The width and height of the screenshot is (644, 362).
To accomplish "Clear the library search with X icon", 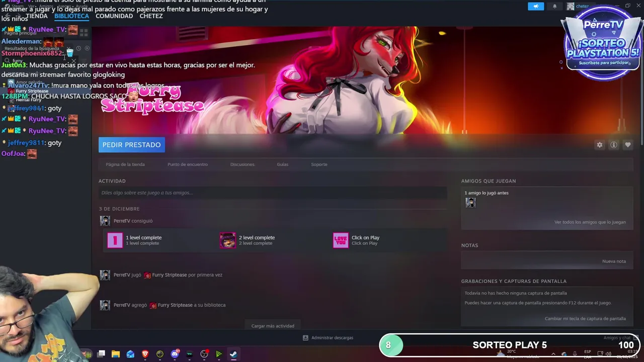I will point(73,61).
